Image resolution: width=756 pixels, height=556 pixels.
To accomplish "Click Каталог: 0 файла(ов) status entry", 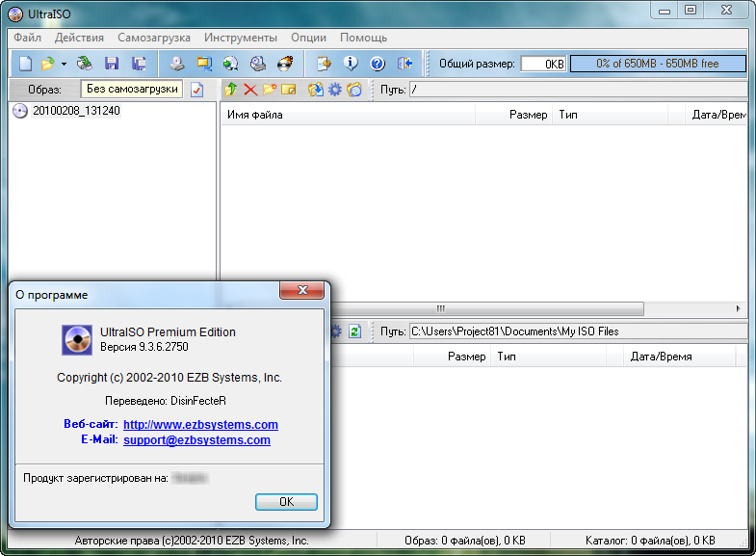I will click(650, 541).
